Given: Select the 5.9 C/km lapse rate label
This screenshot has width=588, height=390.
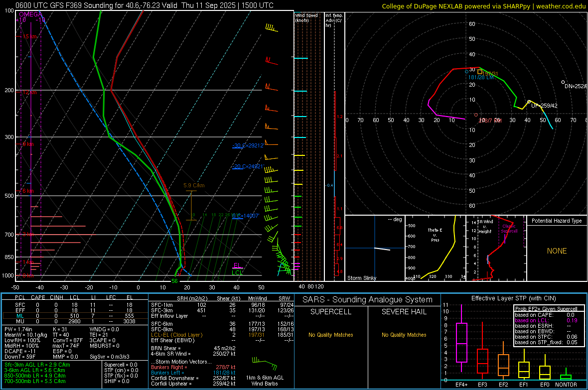Looking at the screenshot, I should click(x=194, y=186).
